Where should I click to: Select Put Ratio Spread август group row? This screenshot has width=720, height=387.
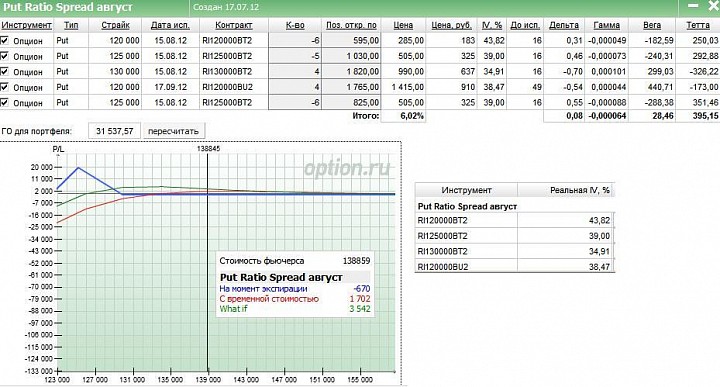point(514,207)
